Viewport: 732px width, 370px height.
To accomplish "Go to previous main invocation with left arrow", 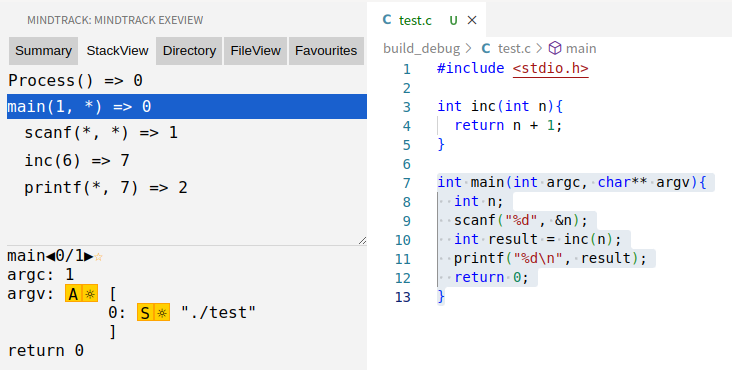I will (50, 256).
